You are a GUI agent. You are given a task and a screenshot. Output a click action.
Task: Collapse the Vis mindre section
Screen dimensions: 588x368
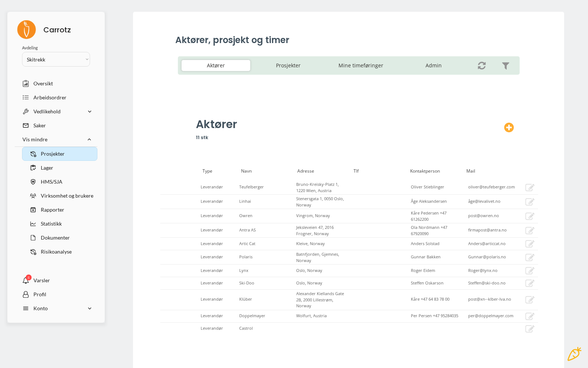coord(56,139)
